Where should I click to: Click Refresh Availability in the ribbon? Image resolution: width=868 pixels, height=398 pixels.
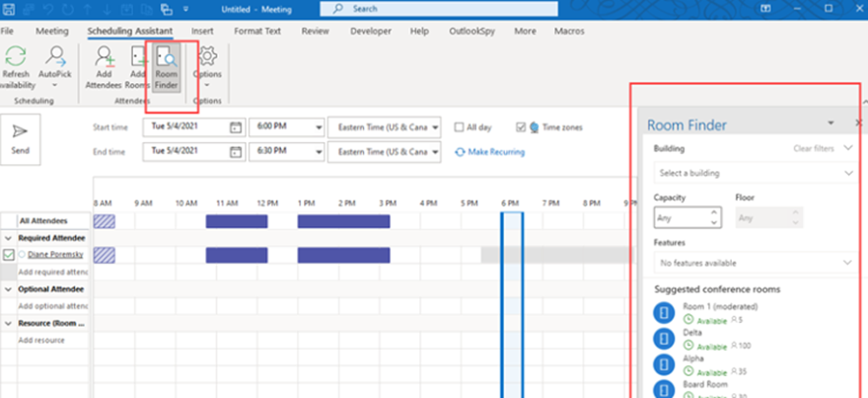pos(16,67)
